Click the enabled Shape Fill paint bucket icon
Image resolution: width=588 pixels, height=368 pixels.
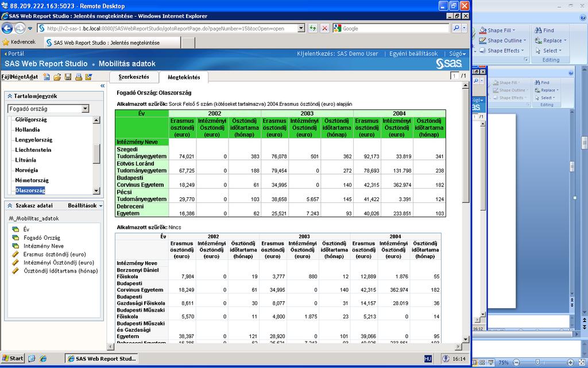(482, 30)
